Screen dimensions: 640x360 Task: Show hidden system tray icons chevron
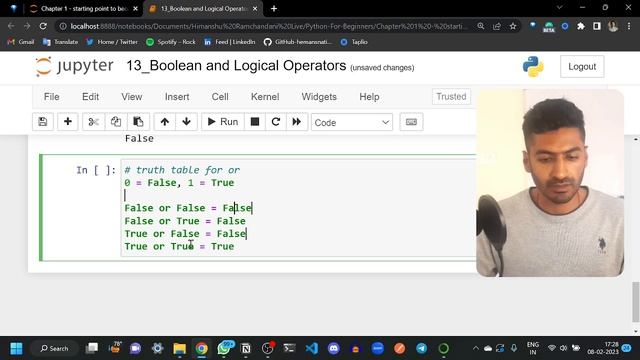pos(476,349)
